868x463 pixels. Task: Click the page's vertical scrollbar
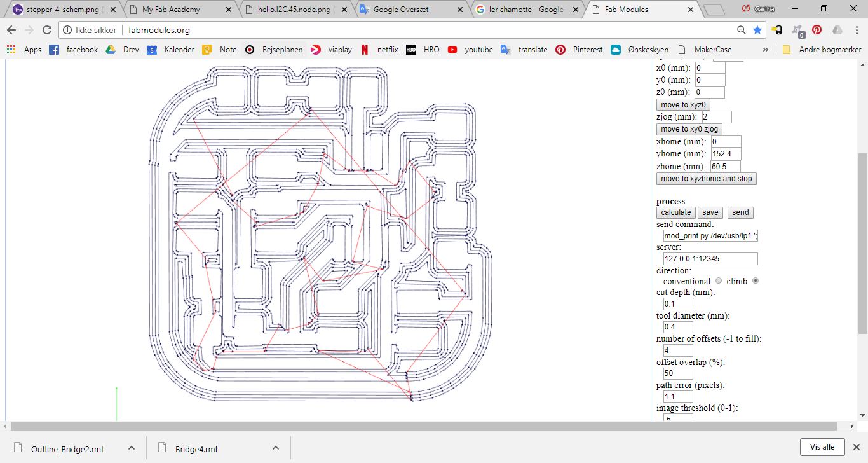coord(862,243)
